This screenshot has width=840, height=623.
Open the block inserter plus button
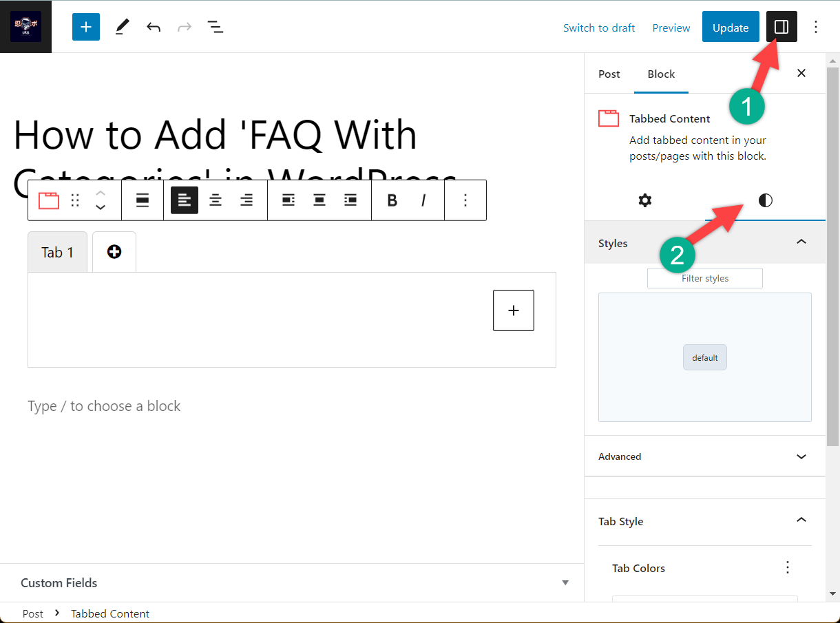[x=86, y=27]
